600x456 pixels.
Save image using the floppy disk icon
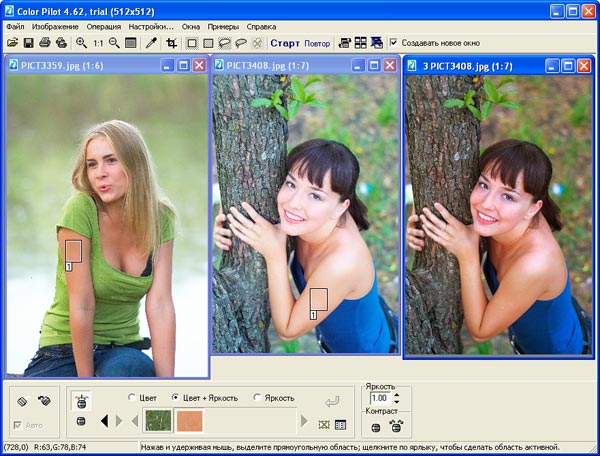click(x=28, y=43)
